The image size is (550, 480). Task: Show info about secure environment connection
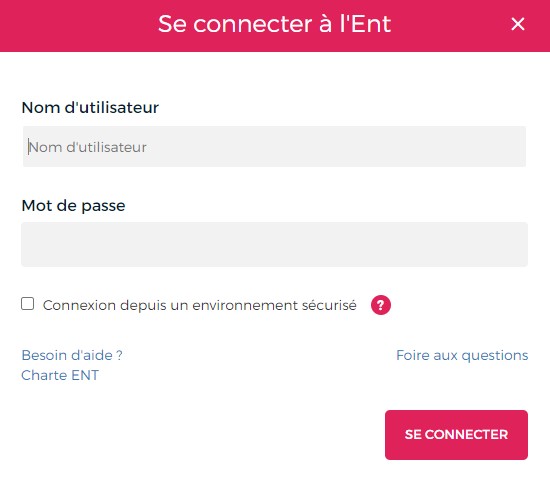coord(381,305)
